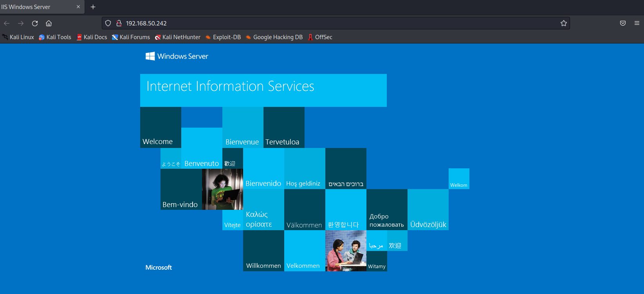Screen dimensions: 644x294
Task: Close the IIS Windows Server tab
Action: coord(78,7)
